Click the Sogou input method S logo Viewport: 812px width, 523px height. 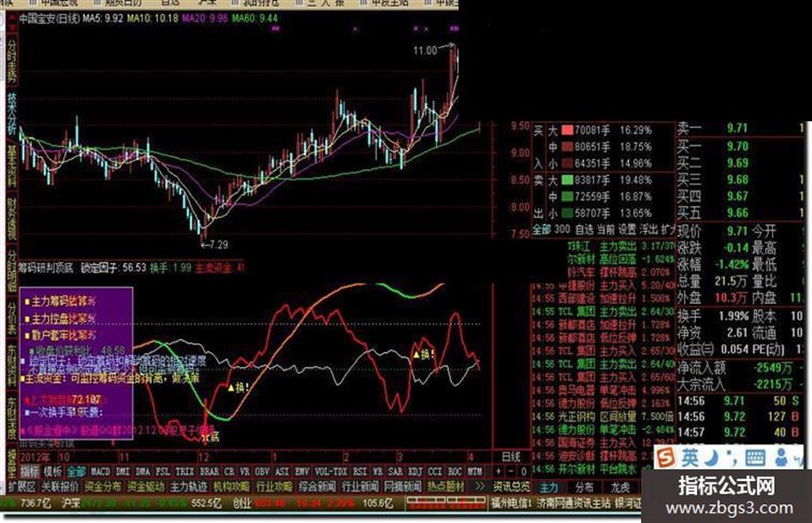(x=665, y=458)
